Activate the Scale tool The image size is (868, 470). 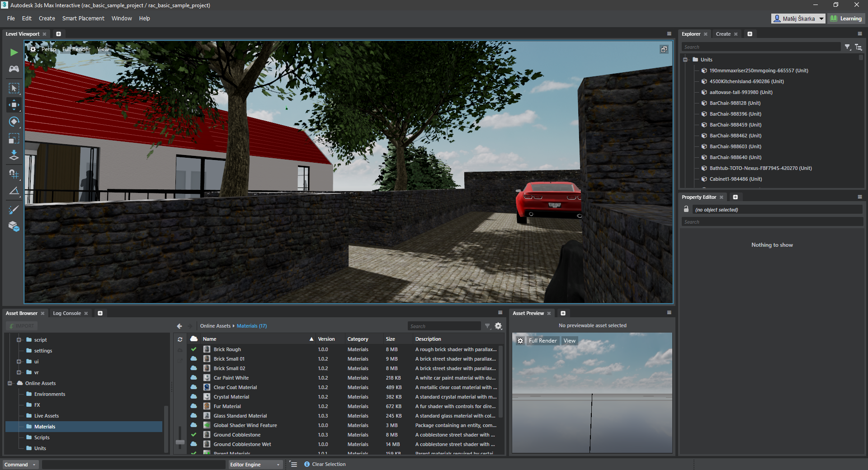point(14,138)
